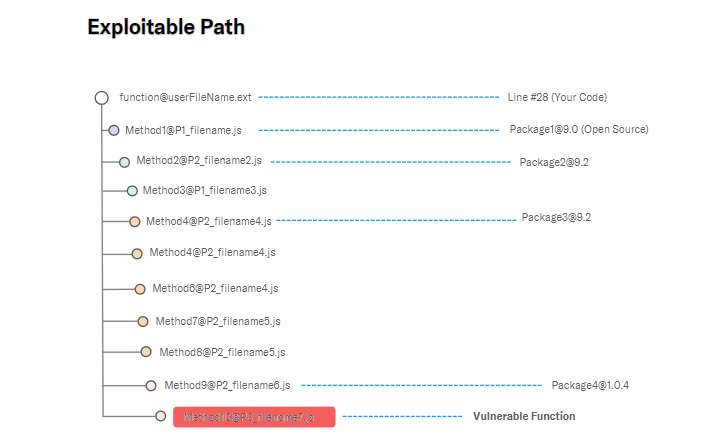This screenshot has width=728, height=439.
Task: Select Method1@P1_filename.js in the path
Action: click(183, 130)
